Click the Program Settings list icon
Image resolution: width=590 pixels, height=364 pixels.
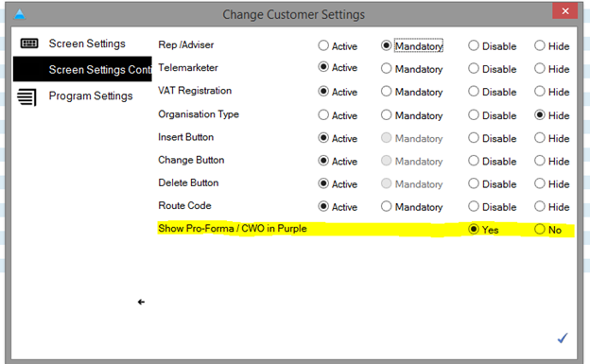point(26,97)
